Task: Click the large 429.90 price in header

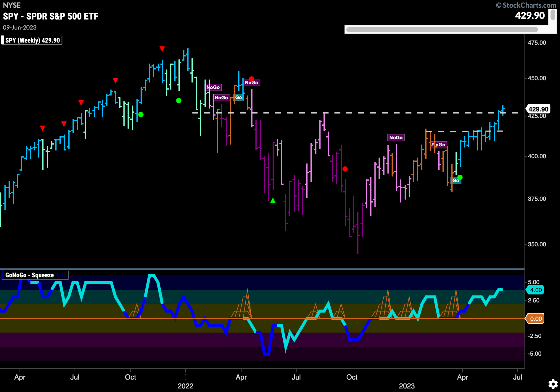Action: coord(530,16)
